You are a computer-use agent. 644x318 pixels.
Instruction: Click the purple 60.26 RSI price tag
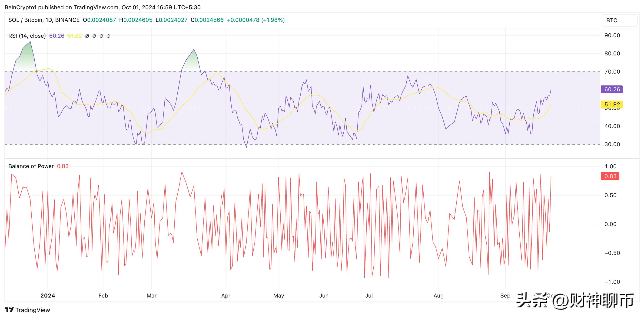(611, 89)
